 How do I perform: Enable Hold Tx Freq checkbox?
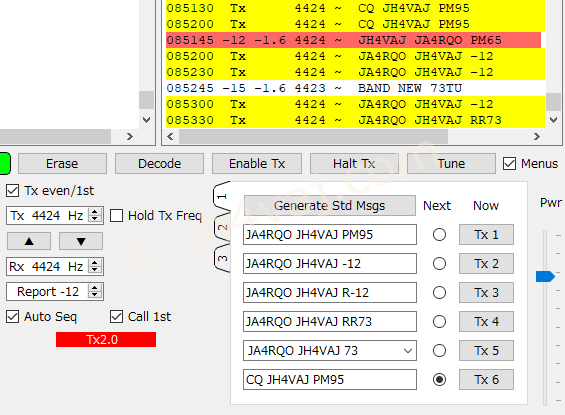pos(116,215)
